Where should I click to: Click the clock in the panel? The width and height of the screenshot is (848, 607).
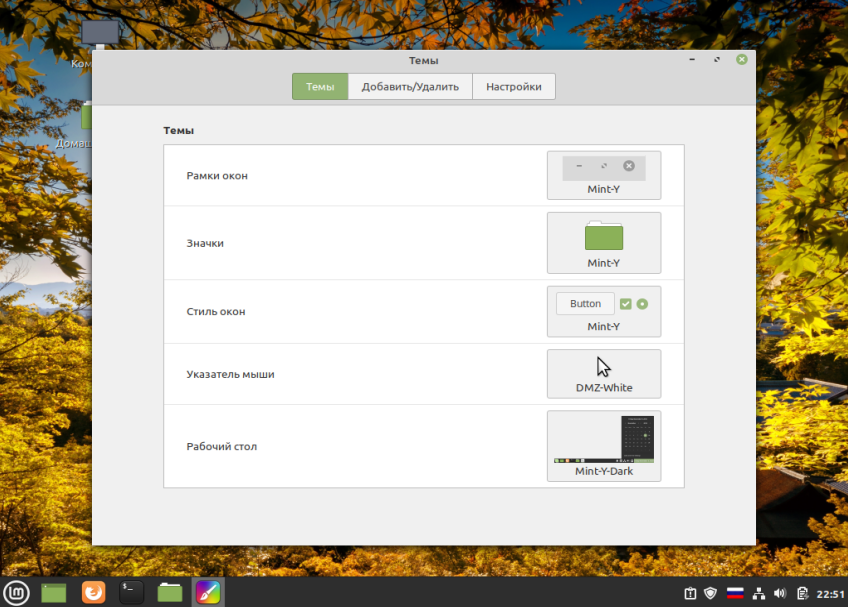(x=830, y=594)
